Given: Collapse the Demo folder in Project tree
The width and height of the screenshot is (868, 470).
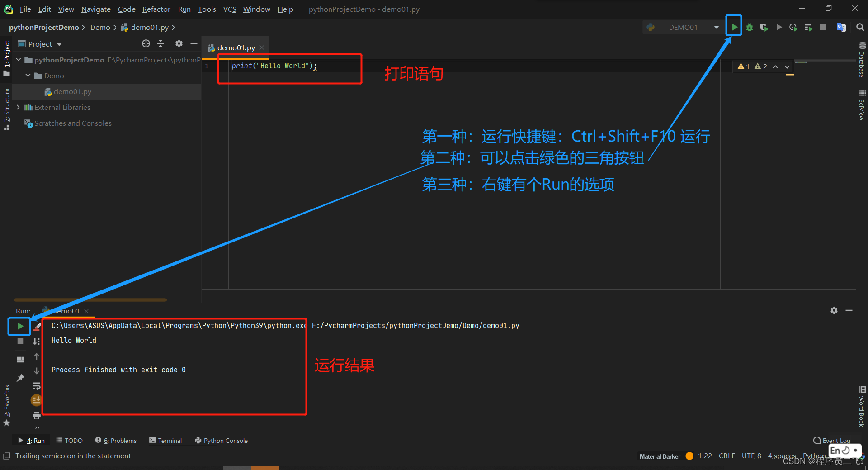Looking at the screenshot, I should pos(28,76).
